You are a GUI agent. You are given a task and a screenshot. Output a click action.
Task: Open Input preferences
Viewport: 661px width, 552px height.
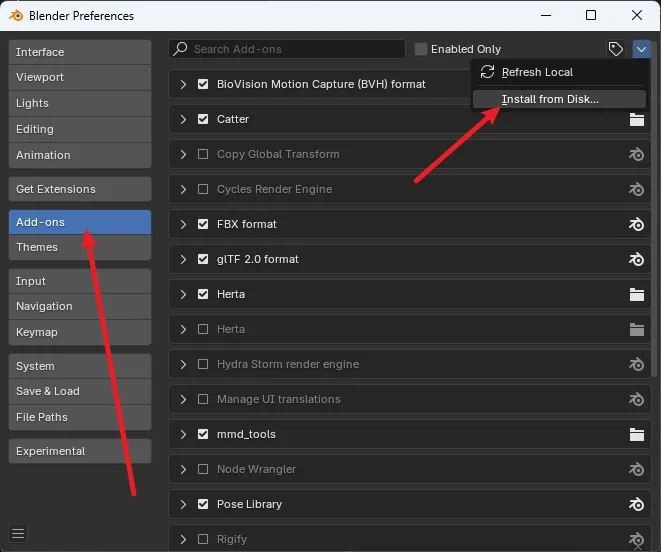tap(80, 281)
